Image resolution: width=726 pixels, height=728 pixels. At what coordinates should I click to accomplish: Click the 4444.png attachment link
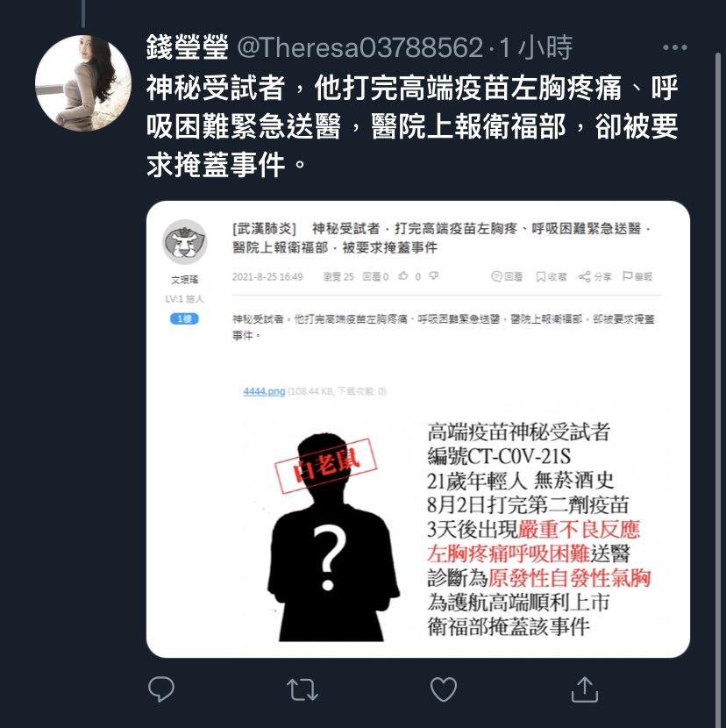264,391
